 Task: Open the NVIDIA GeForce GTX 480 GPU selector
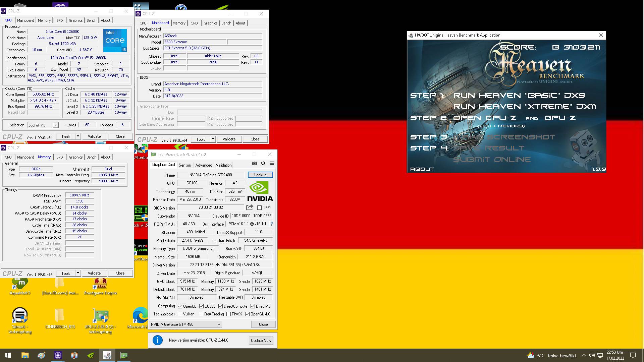[186, 324]
